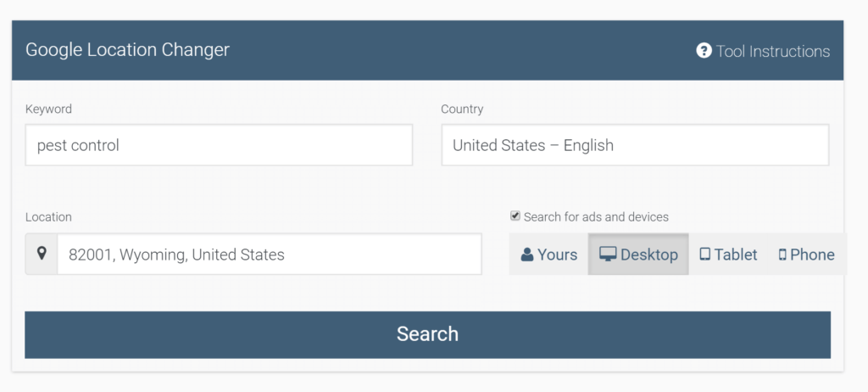Click the Search for ads and devices label

(596, 217)
